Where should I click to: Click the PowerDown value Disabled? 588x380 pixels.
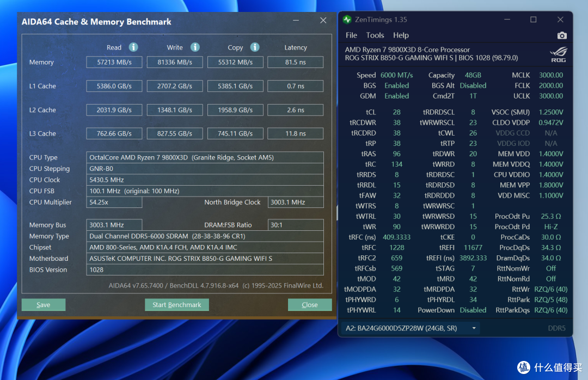coord(473,310)
